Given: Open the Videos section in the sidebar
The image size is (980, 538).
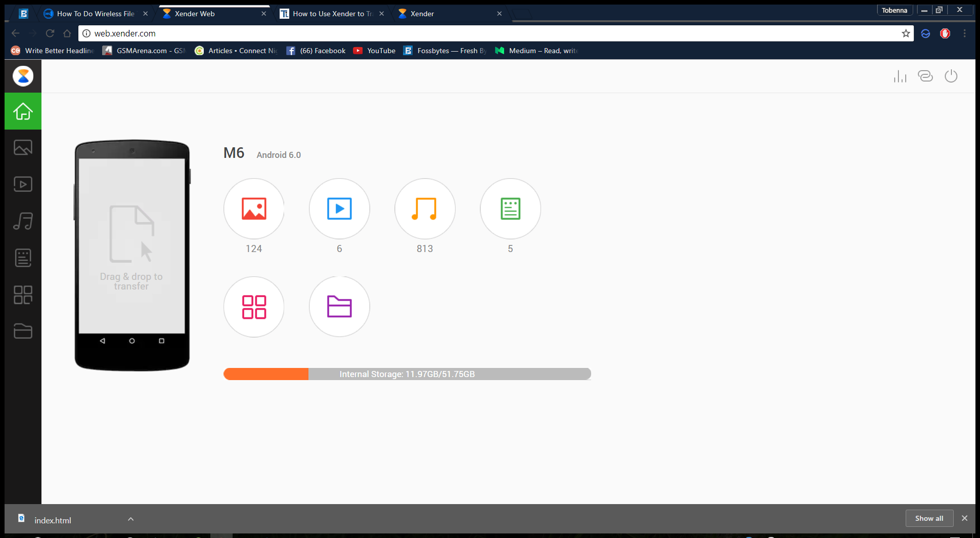Looking at the screenshot, I should click(22, 184).
